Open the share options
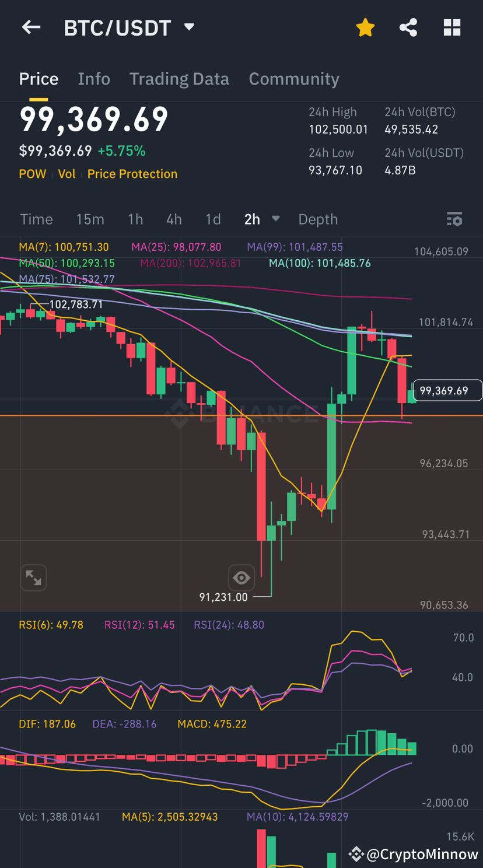 click(x=408, y=27)
